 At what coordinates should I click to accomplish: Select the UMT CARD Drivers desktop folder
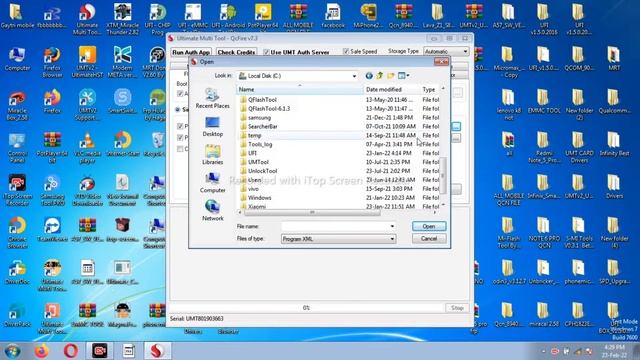point(579,148)
